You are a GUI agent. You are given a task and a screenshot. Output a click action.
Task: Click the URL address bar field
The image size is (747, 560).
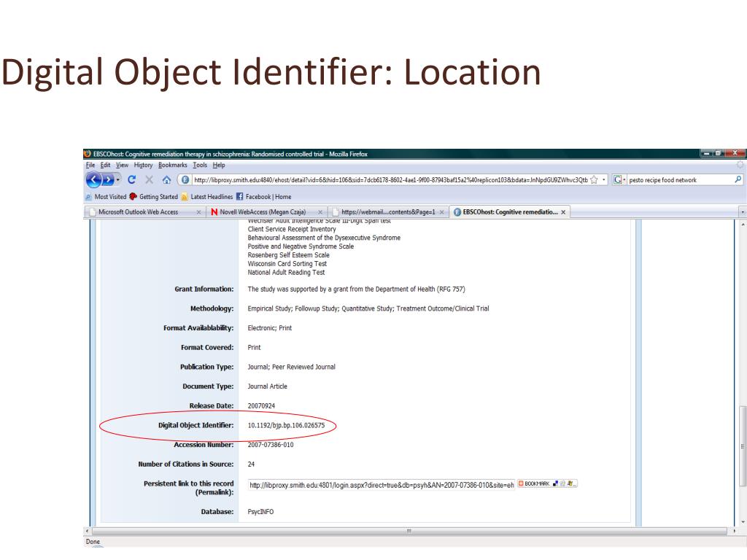391,180
